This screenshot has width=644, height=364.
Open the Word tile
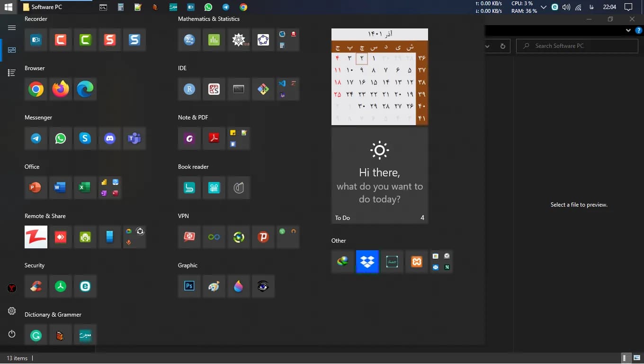coord(61,188)
